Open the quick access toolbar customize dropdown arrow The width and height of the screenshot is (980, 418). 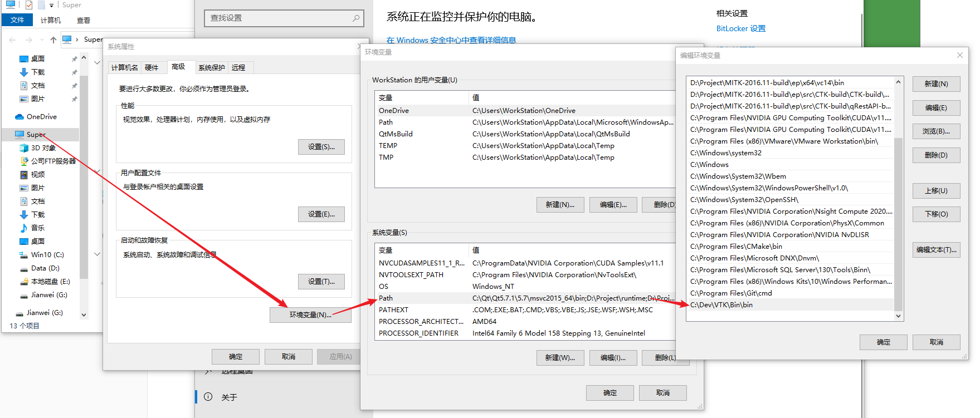51,6
